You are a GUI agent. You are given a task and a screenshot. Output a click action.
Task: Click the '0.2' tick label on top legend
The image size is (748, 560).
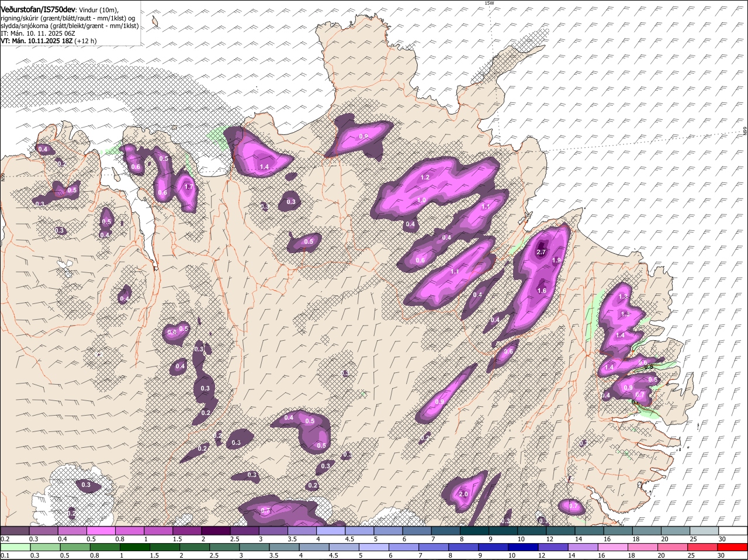pos(4,538)
